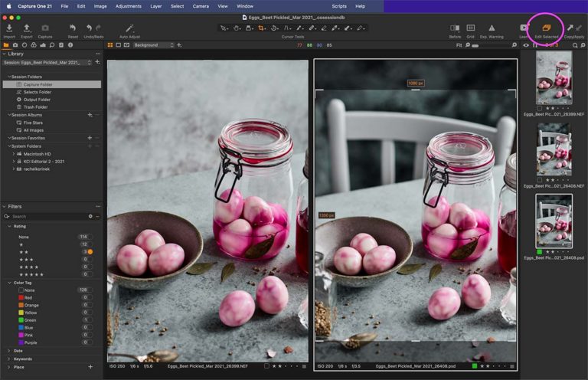The width and height of the screenshot is (588, 380).
Task: Select the middle 26408.NEF thumbnail
Action: (x=554, y=149)
